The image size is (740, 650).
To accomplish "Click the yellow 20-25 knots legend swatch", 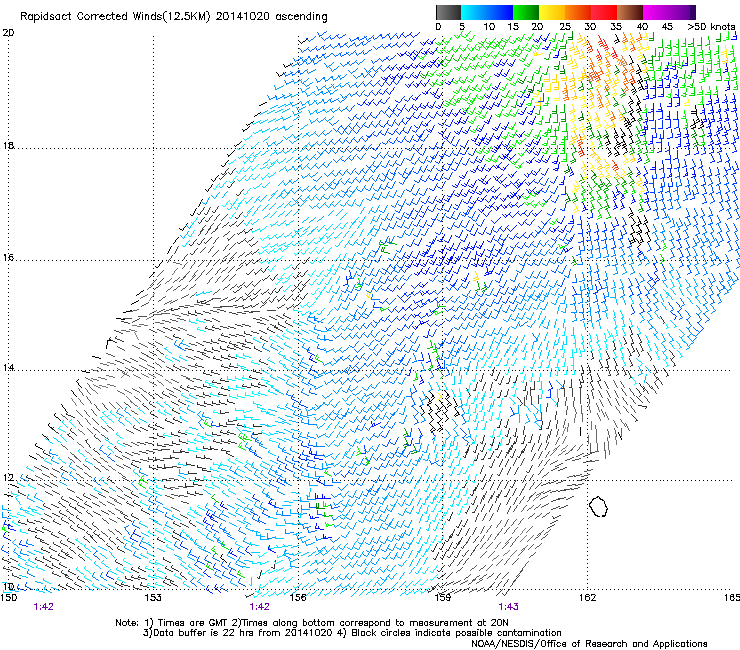I will pos(552,12).
